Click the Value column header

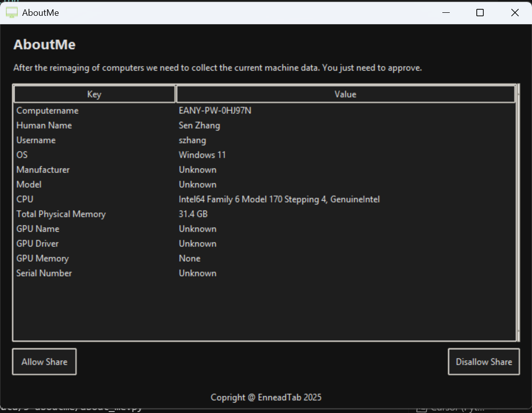tap(345, 94)
